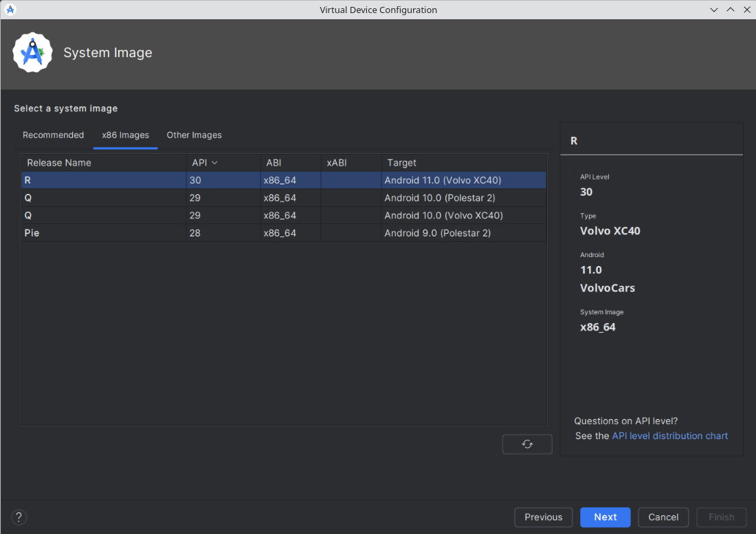Viewport: 756px width, 534px height.
Task: Toggle API column sort arrow
Action: pos(214,163)
